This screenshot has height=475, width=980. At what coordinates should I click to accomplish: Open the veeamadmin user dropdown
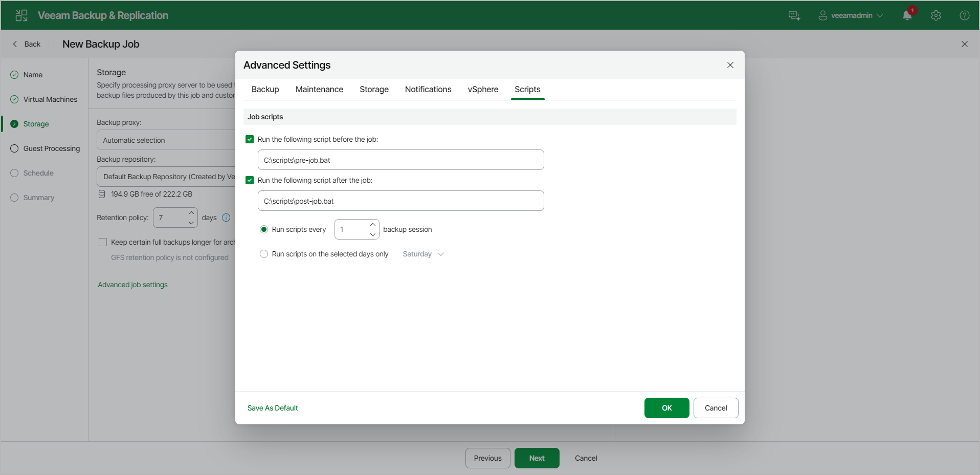(851, 15)
